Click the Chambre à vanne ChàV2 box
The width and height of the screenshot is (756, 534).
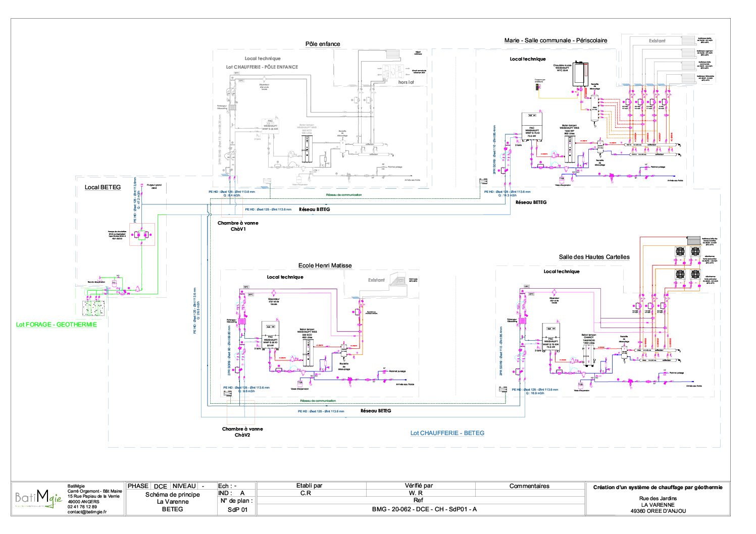240,412
